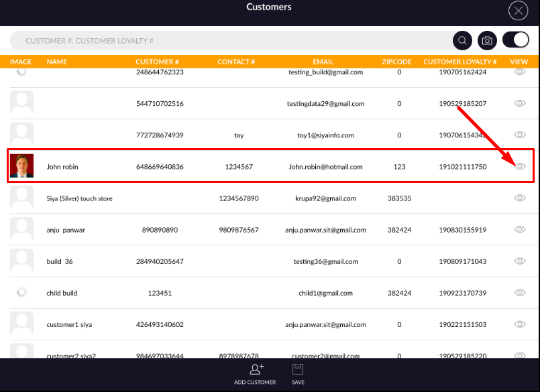Screen dimensions: 540x392
Task: Click the Save icon at bottom
Action: pos(299,369)
